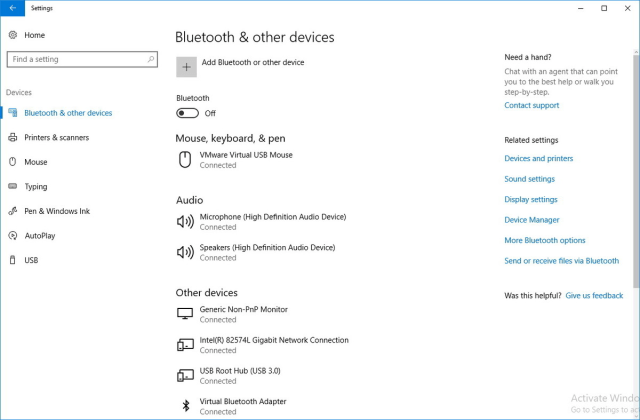Click the Generic Non-PnP Monitor icon
The image size is (640, 420).
(x=185, y=314)
